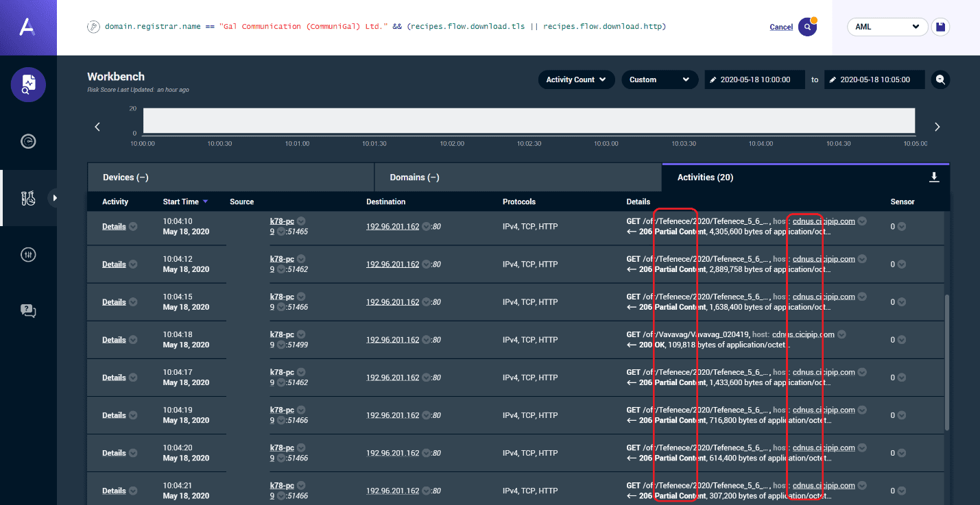
Task: Cancel the running query
Action: click(781, 27)
